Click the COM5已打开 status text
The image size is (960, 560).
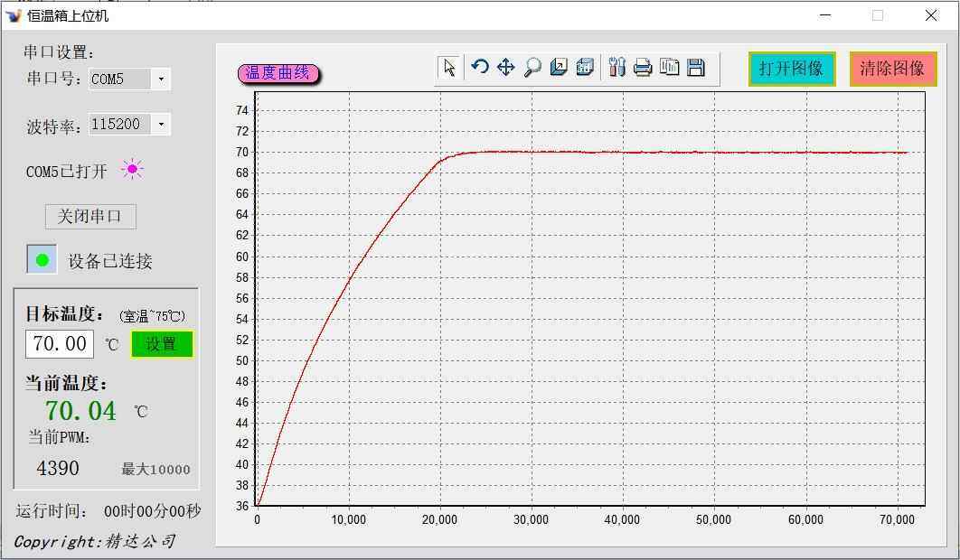pyautogui.click(x=67, y=172)
